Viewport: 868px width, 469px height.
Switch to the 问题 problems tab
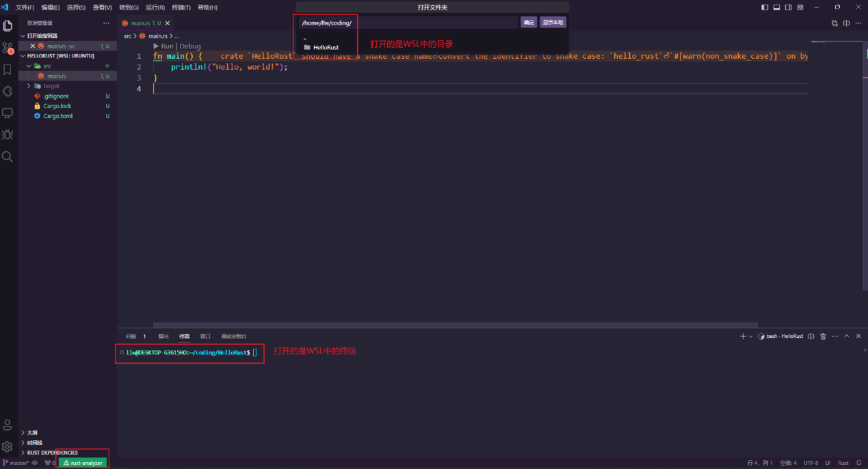click(131, 336)
